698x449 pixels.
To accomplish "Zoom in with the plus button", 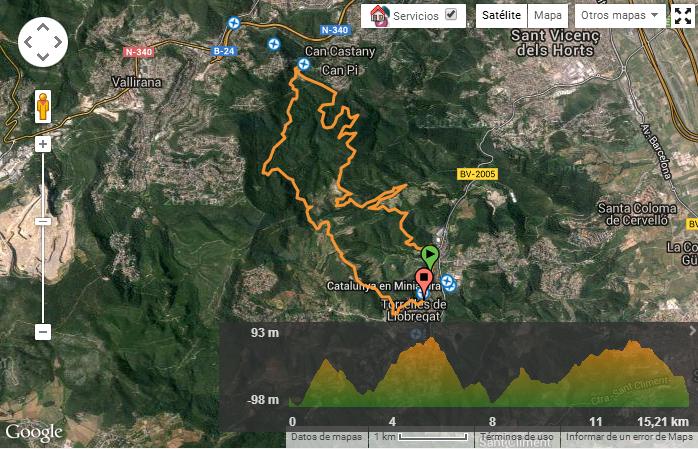I will pyautogui.click(x=43, y=144).
